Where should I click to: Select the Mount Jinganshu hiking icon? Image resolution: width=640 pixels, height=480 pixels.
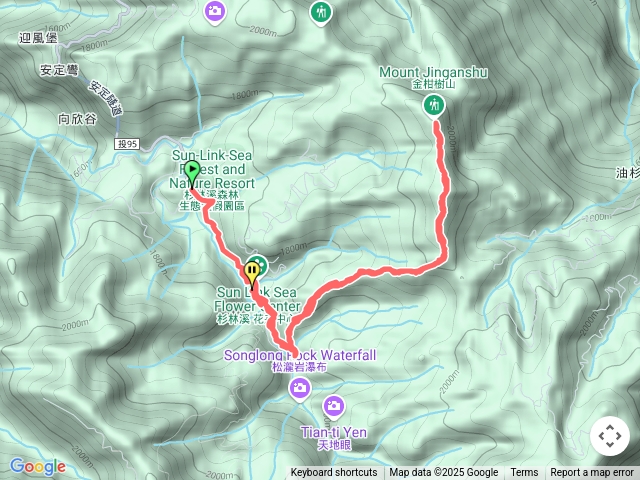433,106
